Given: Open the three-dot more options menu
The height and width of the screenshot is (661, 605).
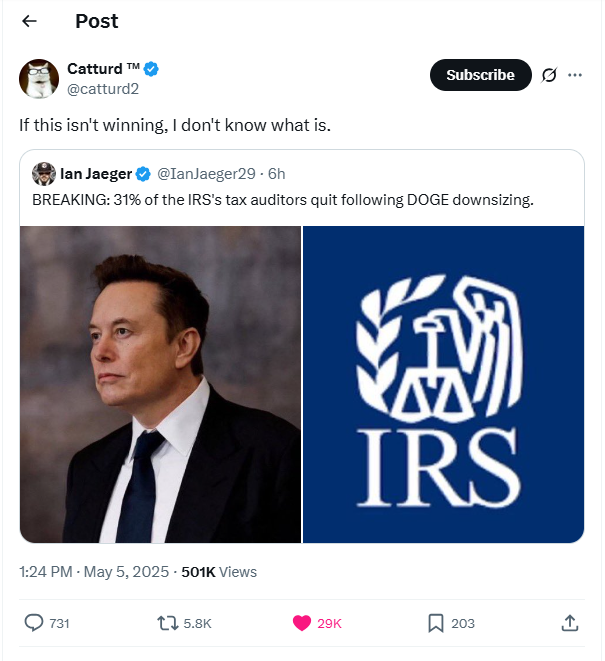Looking at the screenshot, I should 575,75.
